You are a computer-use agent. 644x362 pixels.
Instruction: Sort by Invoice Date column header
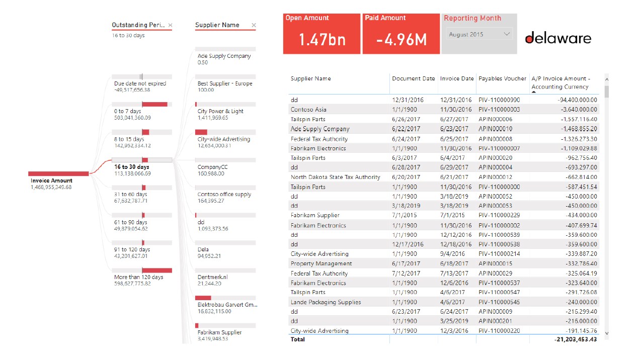[x=457, y=78]
